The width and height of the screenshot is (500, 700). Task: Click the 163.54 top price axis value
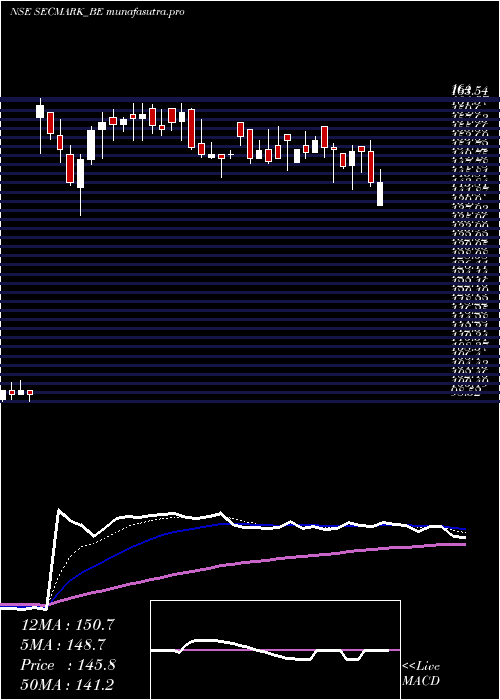[469, 91]
